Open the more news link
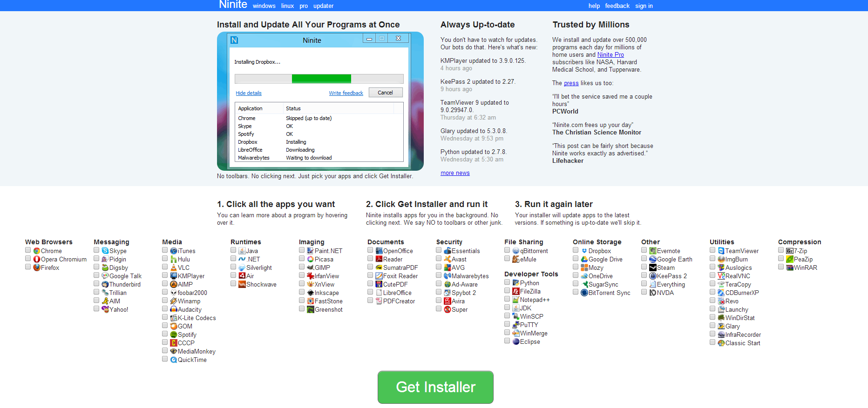This screenshot has height=408, width=868. tap(455, 173)
